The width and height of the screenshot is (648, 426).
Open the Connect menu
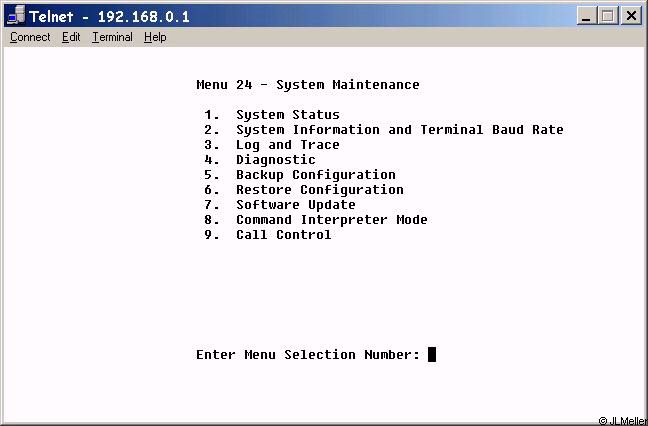30,37
